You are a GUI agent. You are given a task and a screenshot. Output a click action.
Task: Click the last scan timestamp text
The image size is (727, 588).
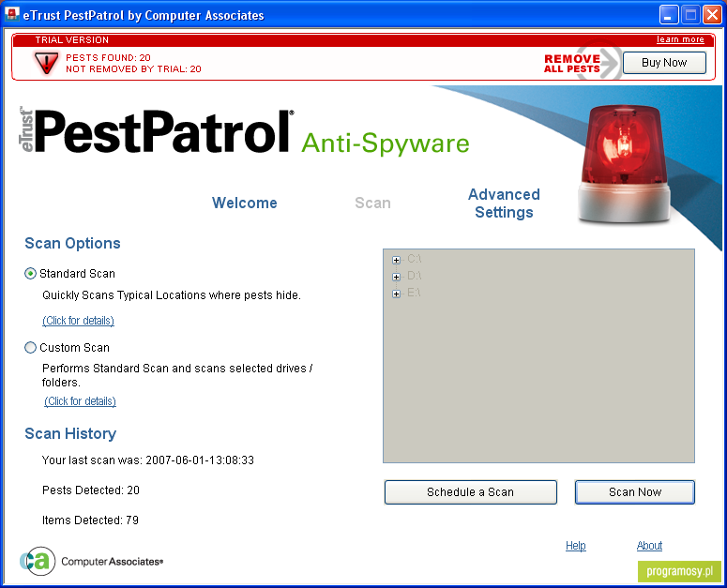pos(148,460)
